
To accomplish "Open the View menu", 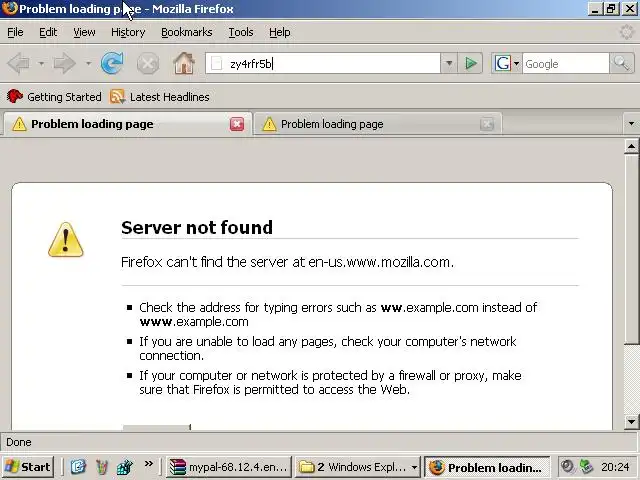I will (84, 32).
